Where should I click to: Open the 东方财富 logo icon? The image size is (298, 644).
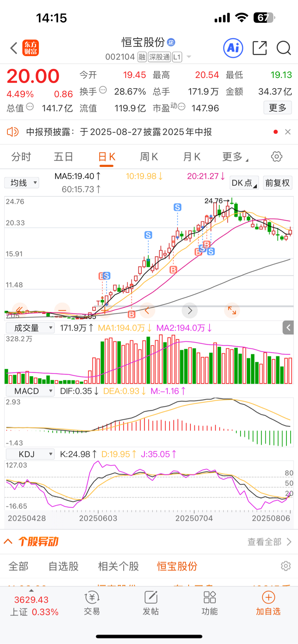coord(31,48)
